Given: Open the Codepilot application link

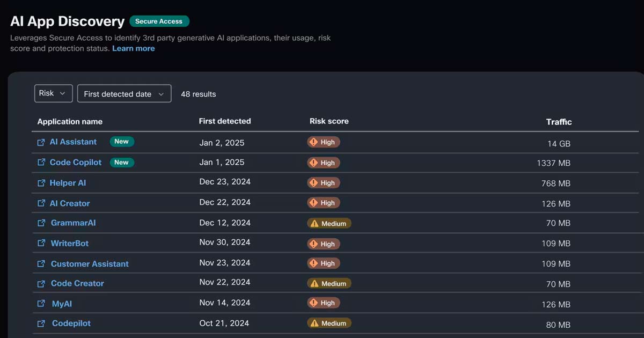Looking at the screenshot, I should pyautogui.click(x=71, y=324).
